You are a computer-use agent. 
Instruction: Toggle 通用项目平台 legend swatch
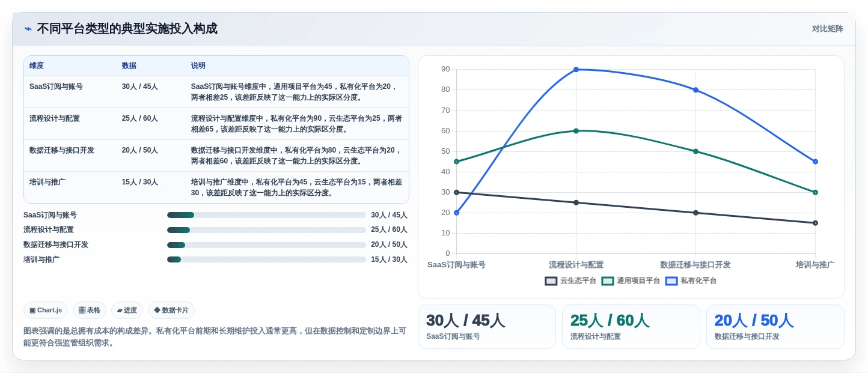tap(608, 281)
